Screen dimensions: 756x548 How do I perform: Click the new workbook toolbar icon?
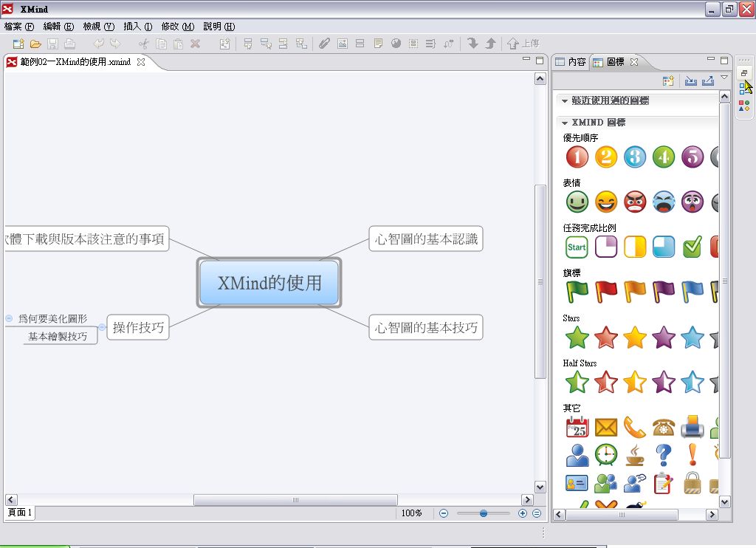pyautogui.click(x=18, y=44)
